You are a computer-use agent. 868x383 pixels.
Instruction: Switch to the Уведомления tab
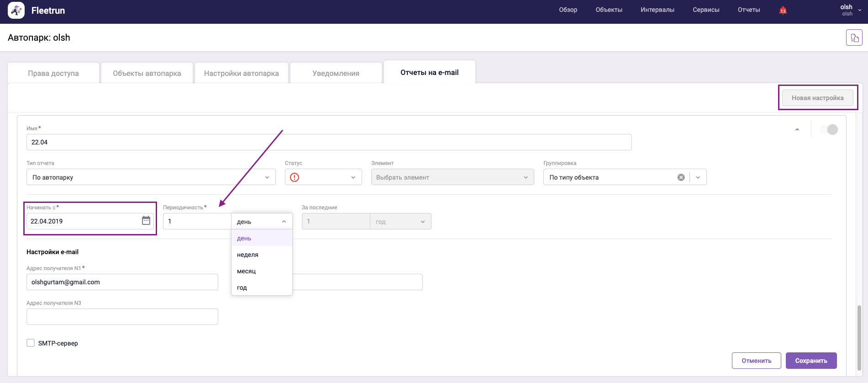click(x=336, y=73)
